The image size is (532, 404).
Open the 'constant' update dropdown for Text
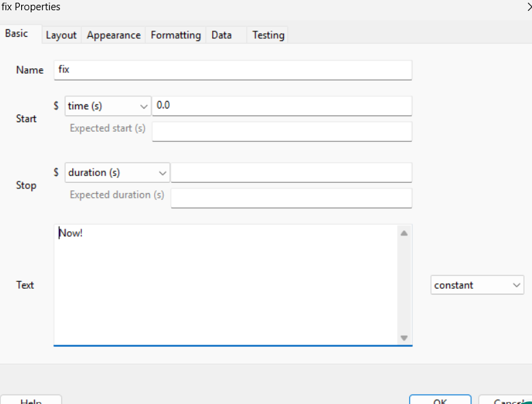(477, 285)
